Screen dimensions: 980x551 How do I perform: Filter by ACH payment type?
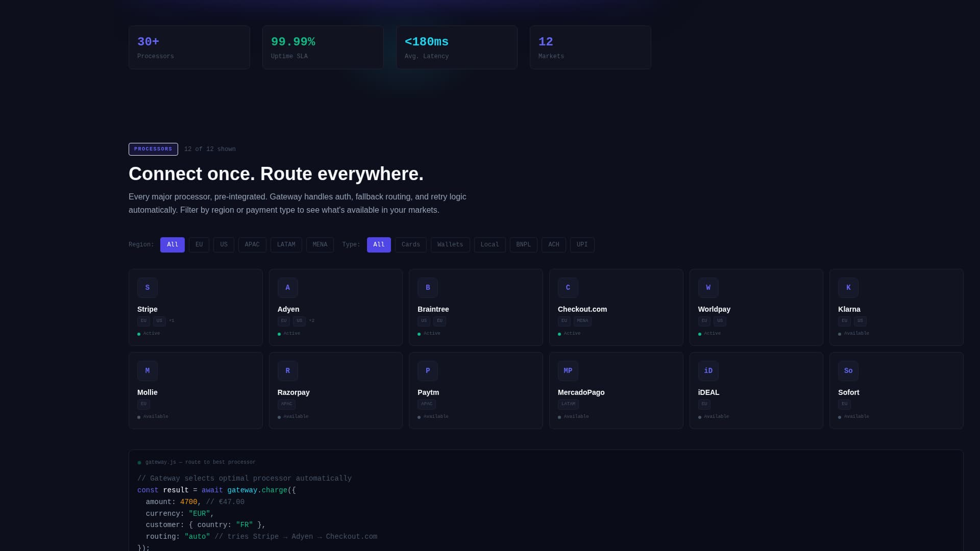click(x=553, y=245)
